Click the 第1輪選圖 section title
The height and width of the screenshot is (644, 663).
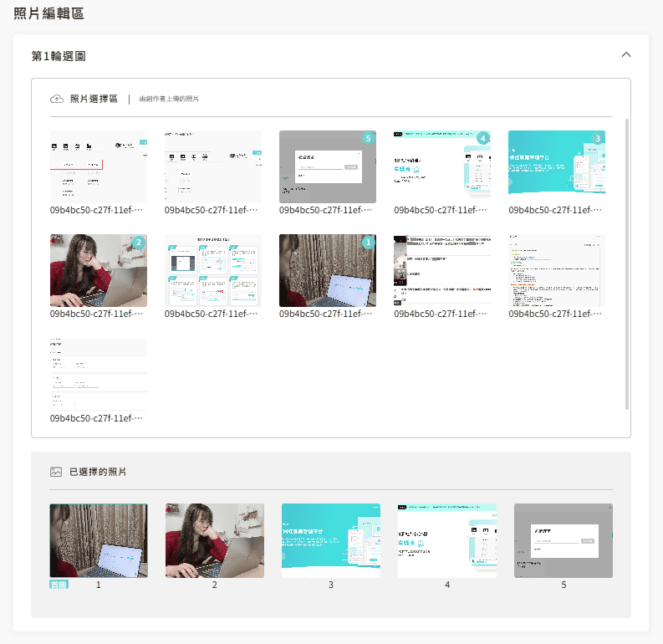[x=59, y=56]
